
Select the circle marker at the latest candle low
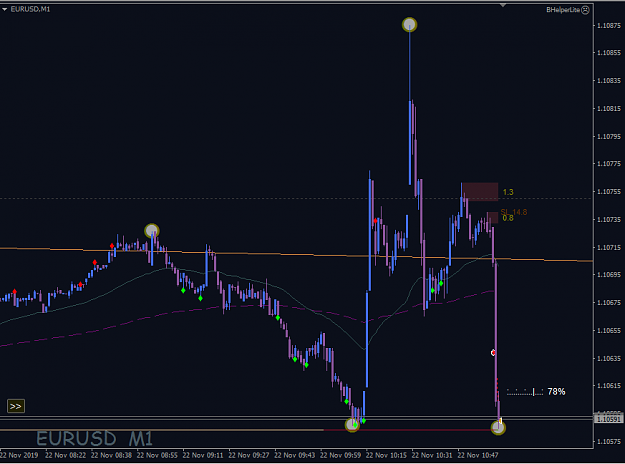pos(498,428)
